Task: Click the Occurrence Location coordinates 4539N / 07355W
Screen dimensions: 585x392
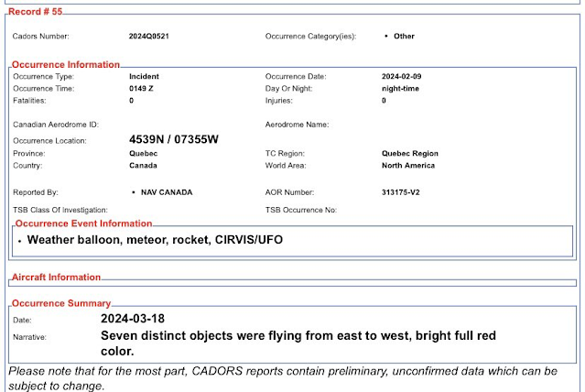Action: (x=174, y=139)
